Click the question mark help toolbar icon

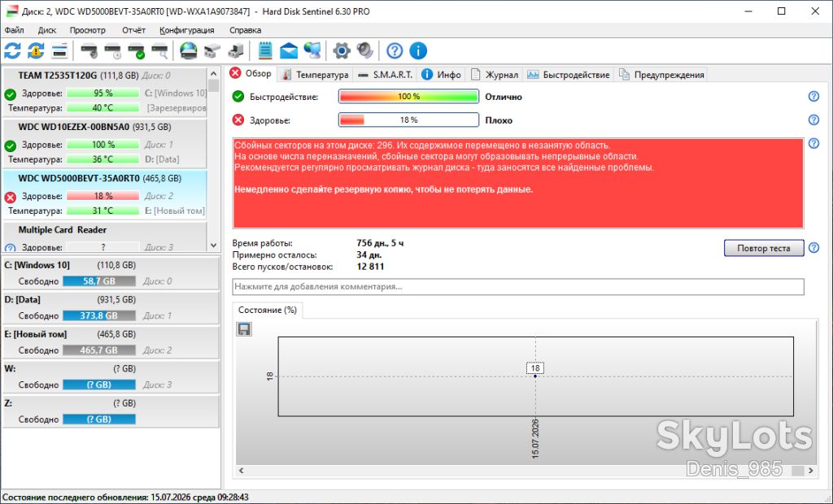tap(395, 51)
